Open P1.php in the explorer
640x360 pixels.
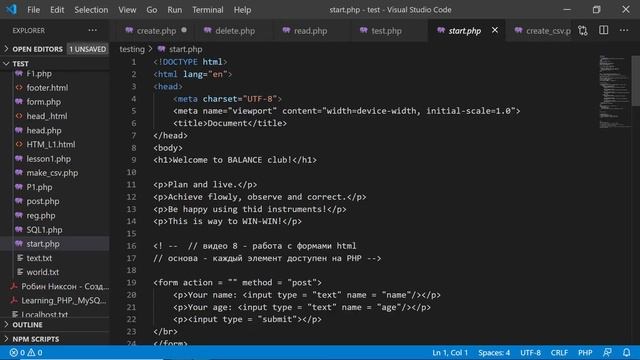pyautogui.click(x=39, y=187)
